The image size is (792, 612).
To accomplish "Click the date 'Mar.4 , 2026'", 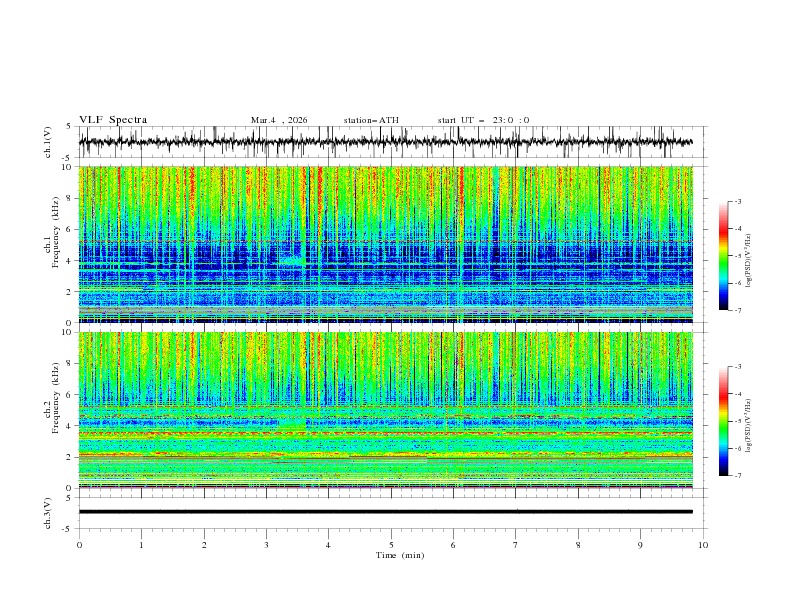I will click(x=279, y=120).
